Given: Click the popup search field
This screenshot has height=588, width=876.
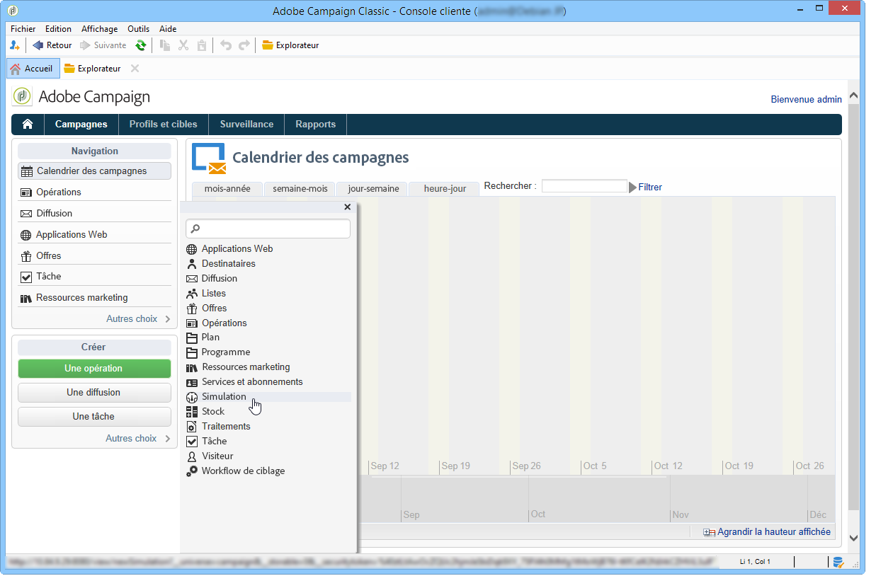Looking at the screenshot, I should tap(268, 229).
